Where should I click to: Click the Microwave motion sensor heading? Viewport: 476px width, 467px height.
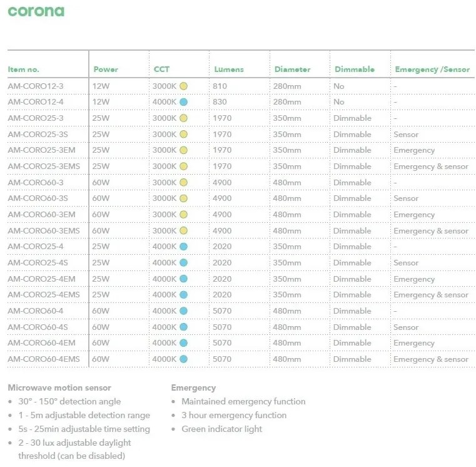(59, 387)
